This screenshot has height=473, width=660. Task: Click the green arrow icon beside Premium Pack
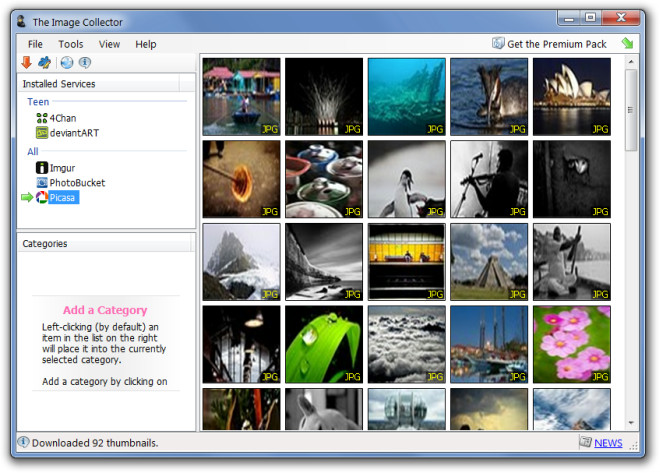coord(627,43)
